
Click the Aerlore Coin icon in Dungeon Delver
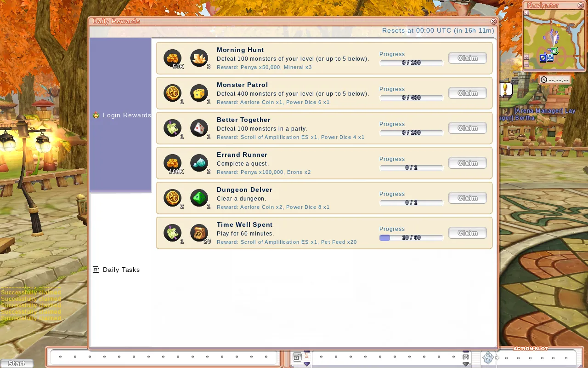click(173, 198)
